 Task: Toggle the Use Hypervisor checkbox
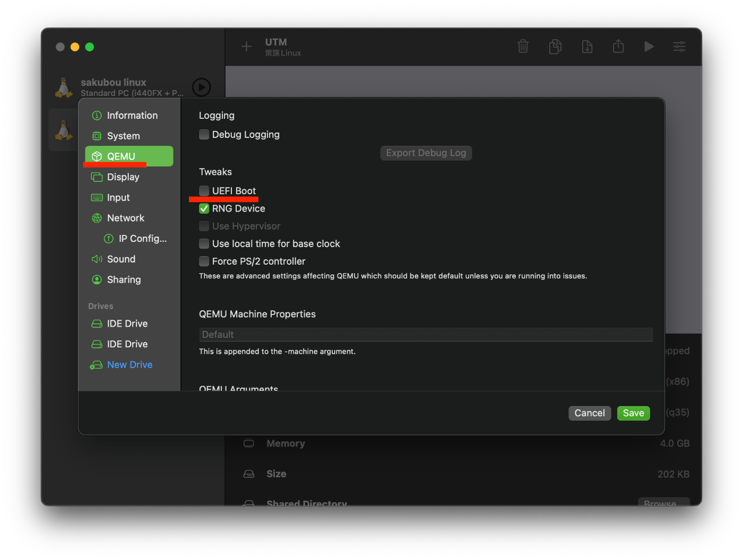(x=204, y=226)
